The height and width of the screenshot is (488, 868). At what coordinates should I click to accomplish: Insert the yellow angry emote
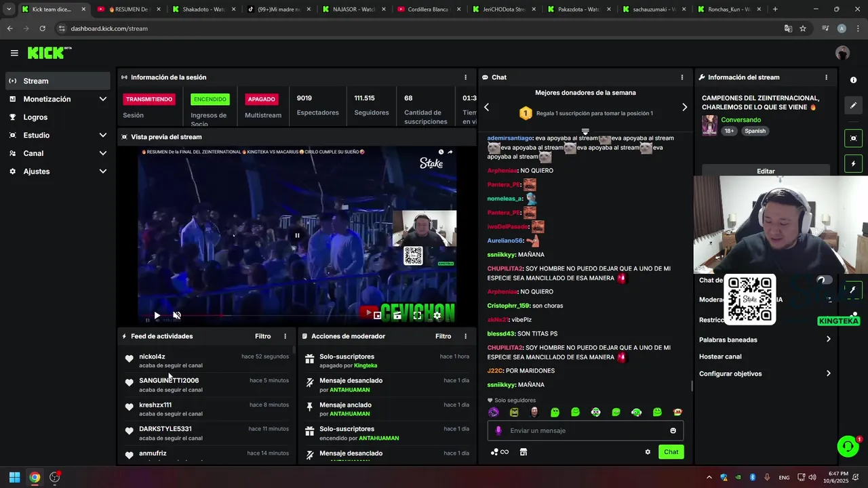514,412
